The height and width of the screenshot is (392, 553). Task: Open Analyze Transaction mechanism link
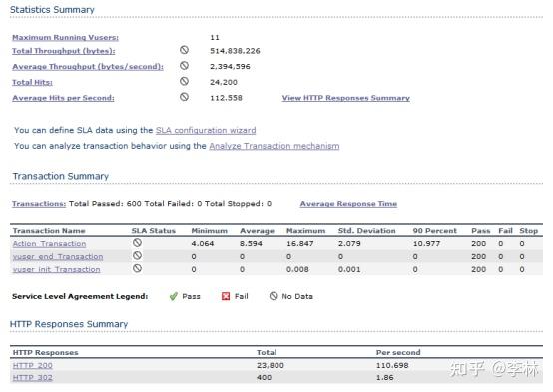tap(275, 146)
